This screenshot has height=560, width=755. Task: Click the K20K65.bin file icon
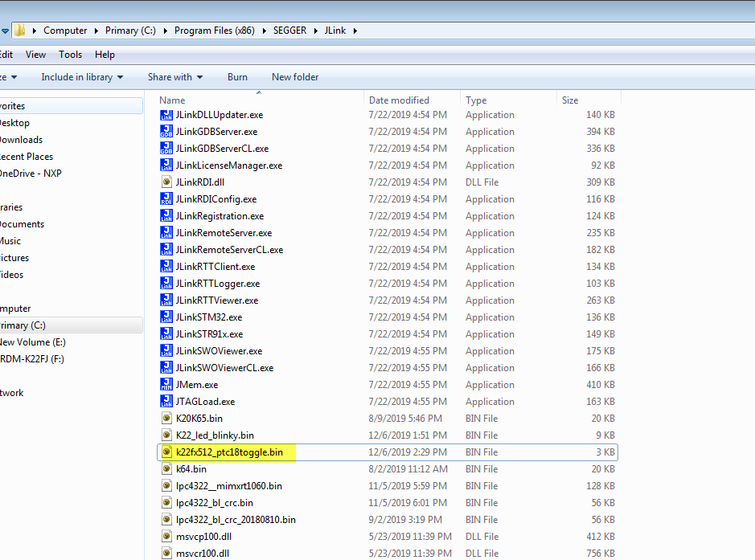pyautogui.click(x=166, y=418)
